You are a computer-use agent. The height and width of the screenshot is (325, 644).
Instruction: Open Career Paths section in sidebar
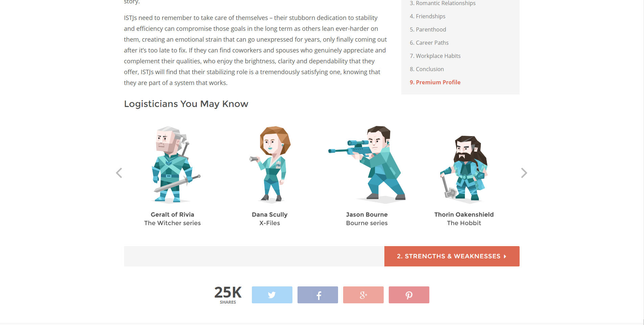click(429, 43)
